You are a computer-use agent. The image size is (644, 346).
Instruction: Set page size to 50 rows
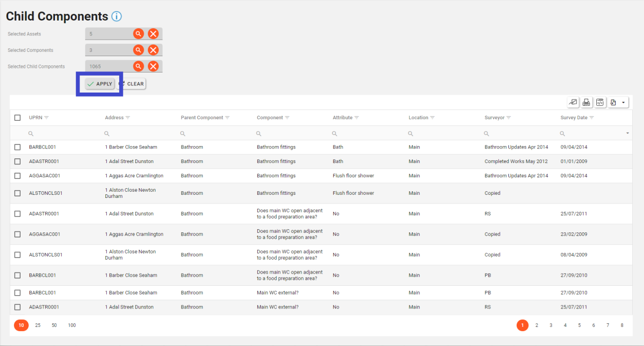[x=54, y=325]
